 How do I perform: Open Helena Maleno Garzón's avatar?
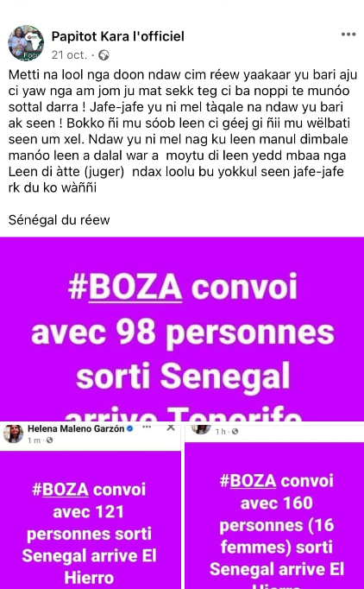[13, 434]
